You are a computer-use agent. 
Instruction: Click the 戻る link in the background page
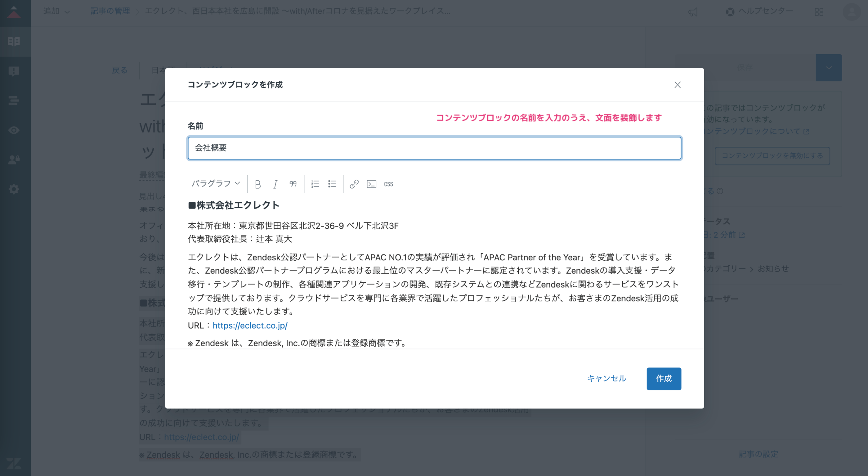120,70
